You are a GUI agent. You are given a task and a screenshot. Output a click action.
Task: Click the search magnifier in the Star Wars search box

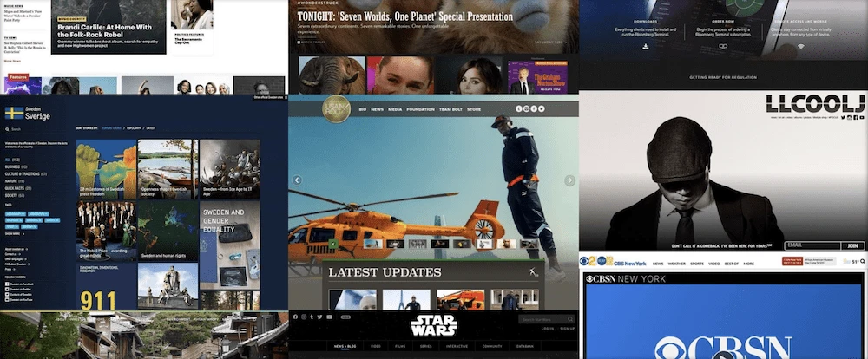(570, 319)
